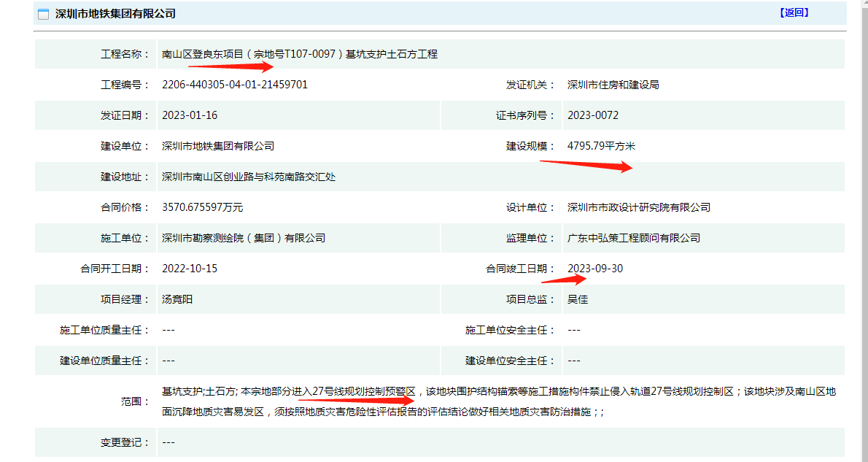Click the window icon beside company title
Image resolution: width=868 pixels, height=462 pixels.
[x=44, y=14]
